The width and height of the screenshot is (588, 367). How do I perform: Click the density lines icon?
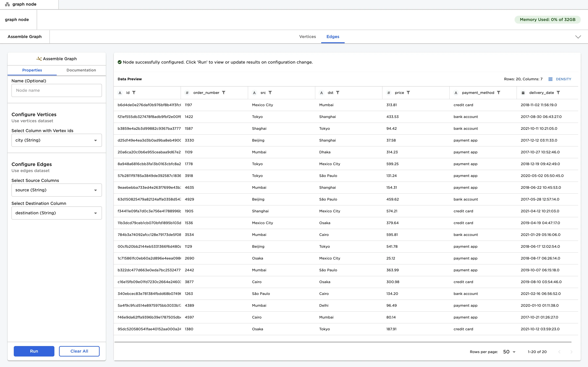550,79
